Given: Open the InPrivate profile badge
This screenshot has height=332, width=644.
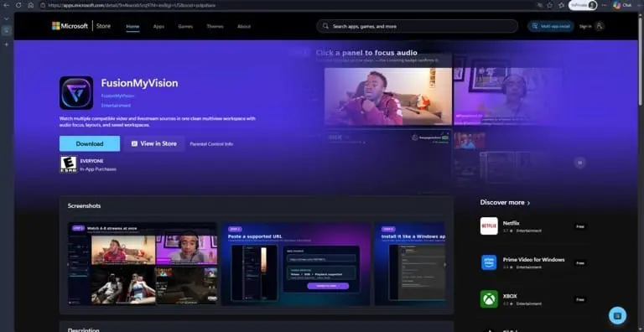Looking at the screenshot, I should pos(583,5).
